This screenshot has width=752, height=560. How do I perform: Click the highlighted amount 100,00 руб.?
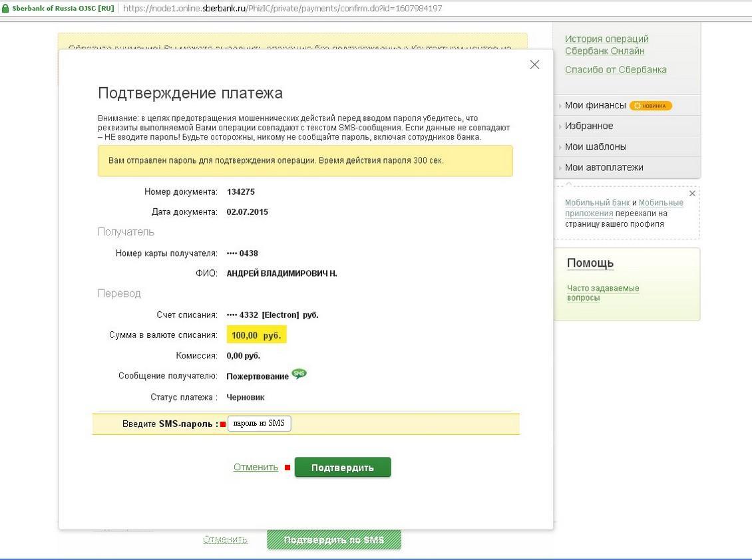click(257, 335)
